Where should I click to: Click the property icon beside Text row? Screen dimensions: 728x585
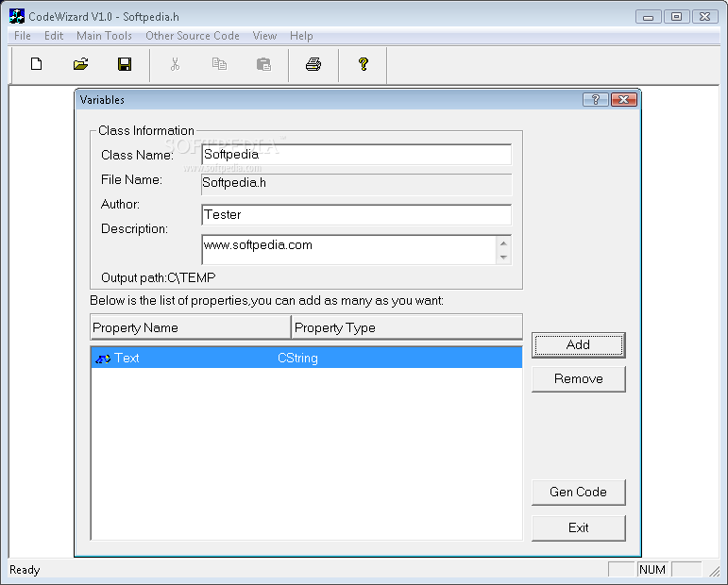(103, 359)
